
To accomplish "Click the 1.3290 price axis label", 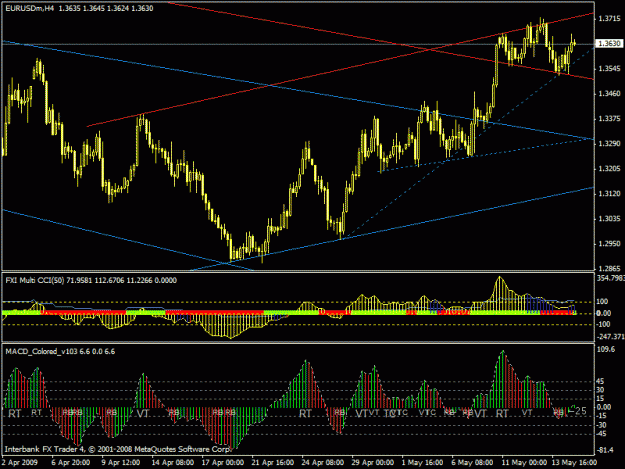I will 609,144.
